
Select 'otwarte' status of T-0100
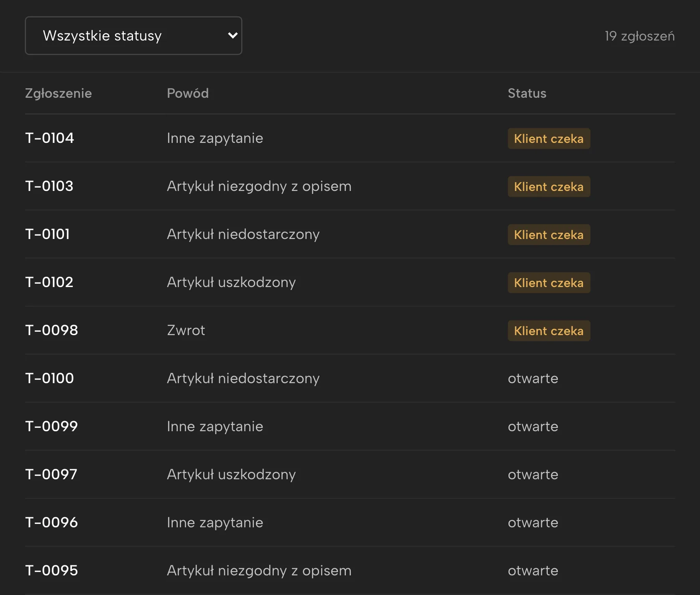point(533,378)
